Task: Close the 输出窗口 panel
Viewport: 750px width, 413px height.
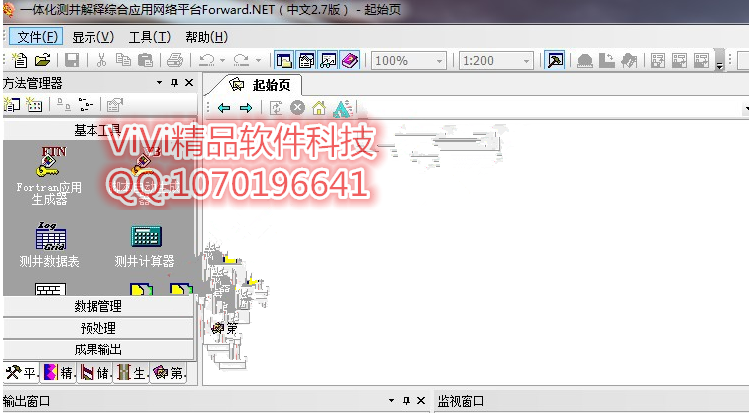Action: 421,401
